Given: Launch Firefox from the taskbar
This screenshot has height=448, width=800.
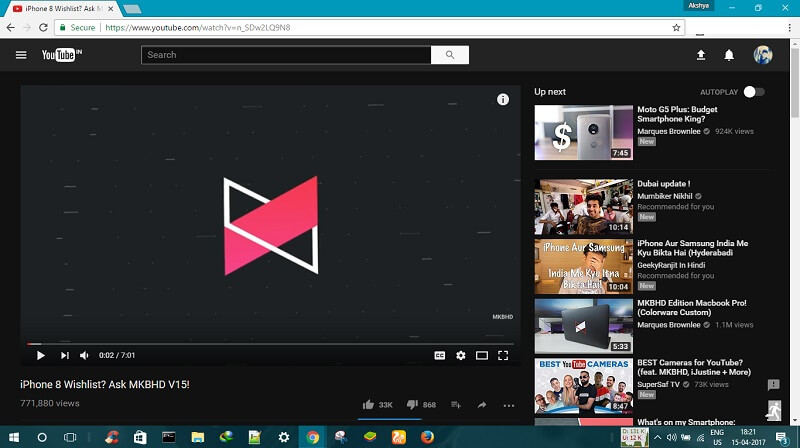Looking at the screenshot, I should click(x=428, y=437).
